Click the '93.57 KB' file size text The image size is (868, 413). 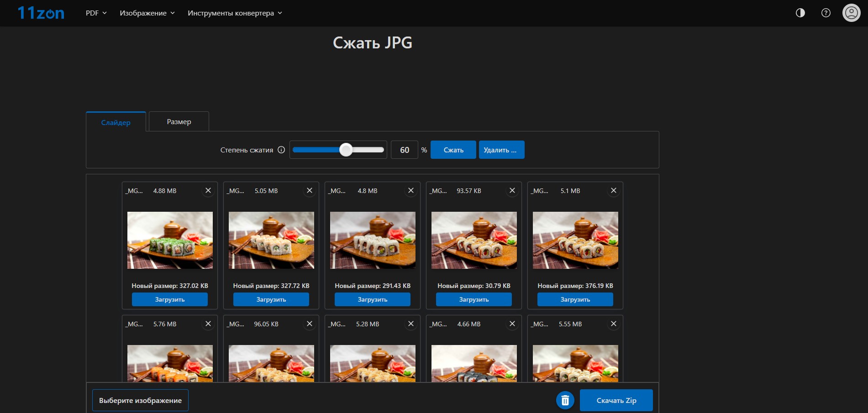[x=469, y=191]
